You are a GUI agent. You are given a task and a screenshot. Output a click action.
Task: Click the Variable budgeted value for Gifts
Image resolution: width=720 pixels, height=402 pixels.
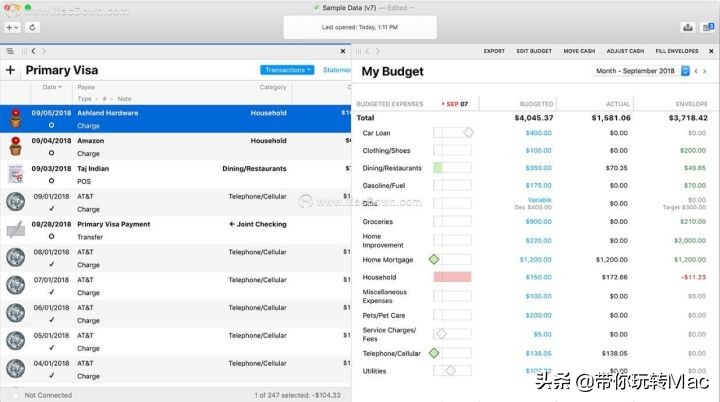[x=540, y=200]
